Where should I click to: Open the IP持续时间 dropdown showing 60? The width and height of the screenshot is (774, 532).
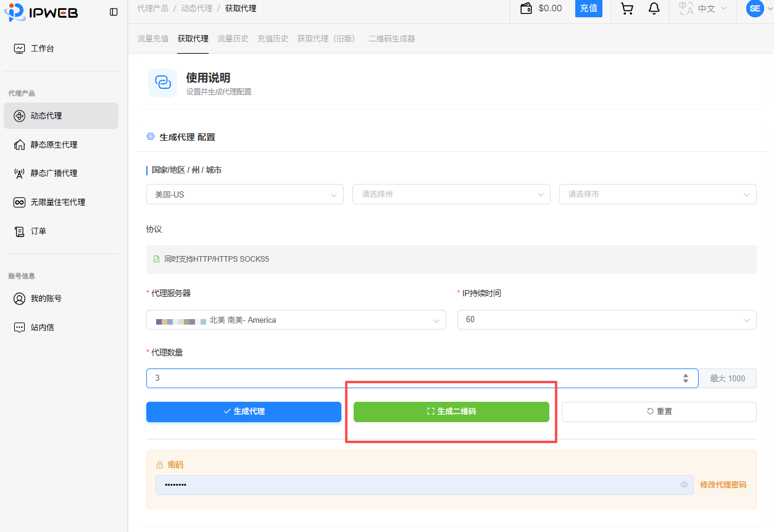pyautogui.click(x=607, y=320)
